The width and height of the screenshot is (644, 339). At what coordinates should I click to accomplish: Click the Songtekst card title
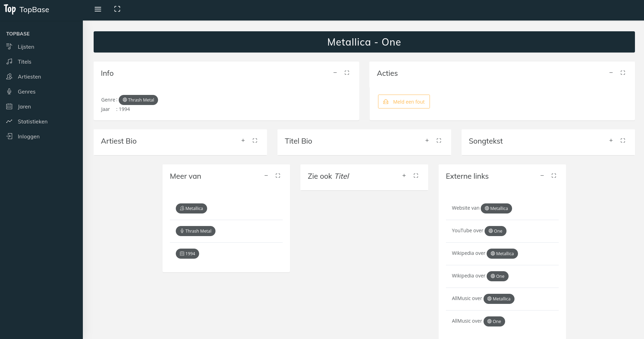[486, 141]
